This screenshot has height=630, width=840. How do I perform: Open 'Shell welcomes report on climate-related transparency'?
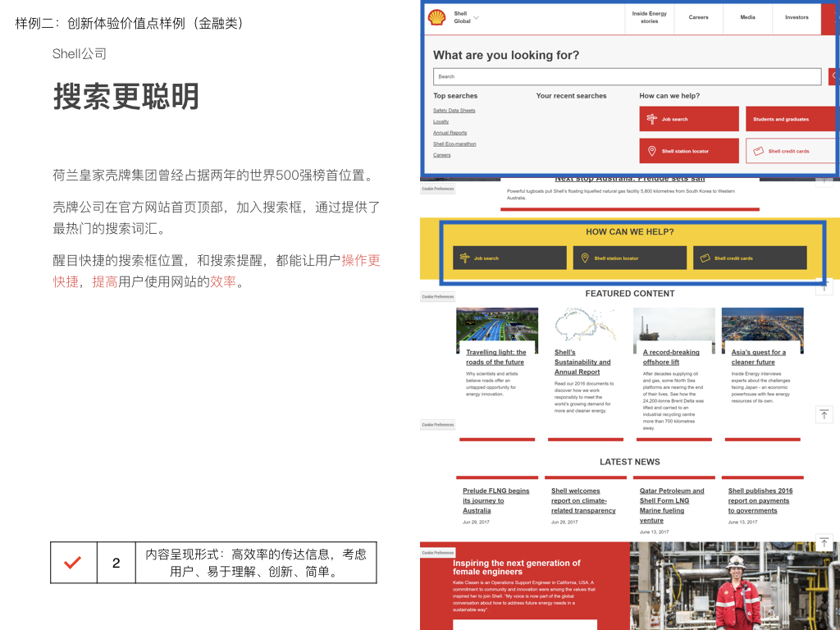(x=583, y=500)
